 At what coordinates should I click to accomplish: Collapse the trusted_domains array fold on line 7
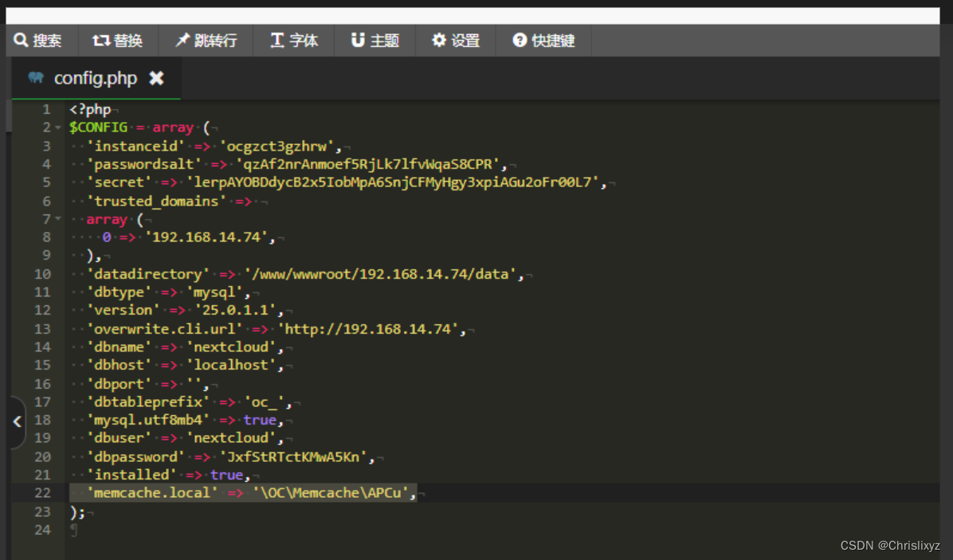pyautogui.click(x=58, y=218)
